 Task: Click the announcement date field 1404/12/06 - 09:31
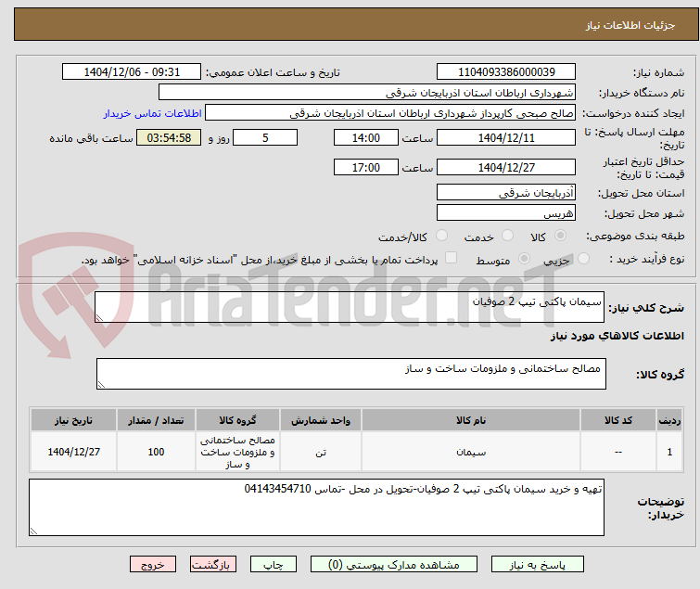pos(132,72)
